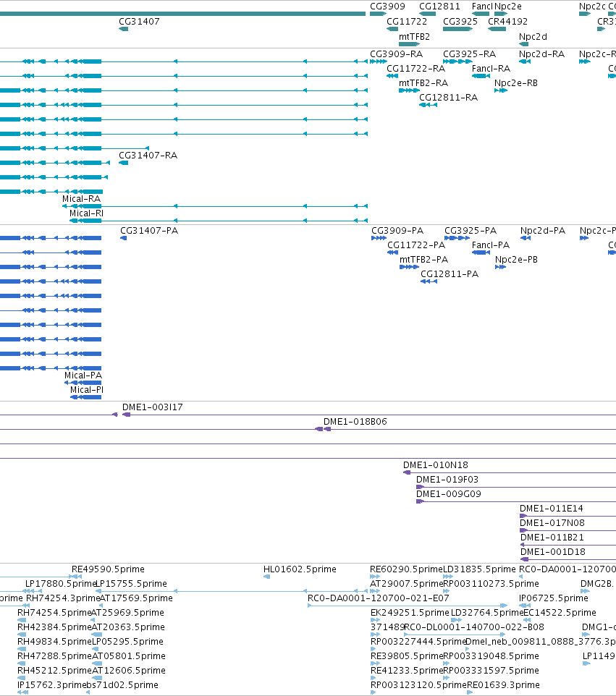This screenshot has height=696, width=616.
Task: Open the mtTFB2 gene label
Action: (x=414, y=36)
